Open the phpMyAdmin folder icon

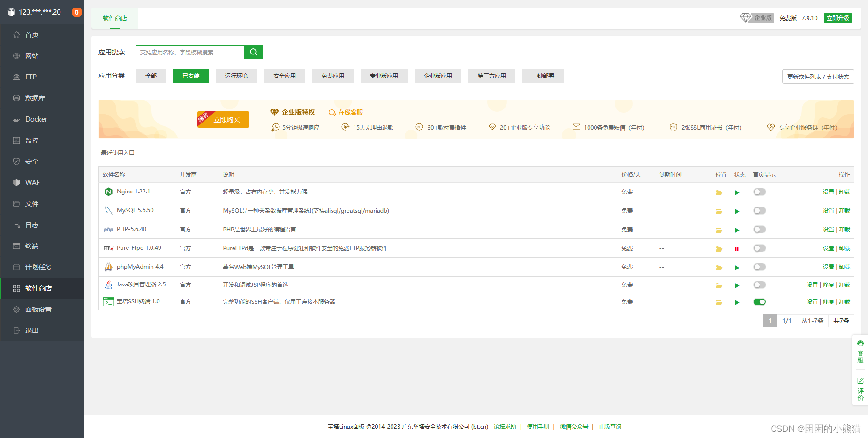click(718, 268)
